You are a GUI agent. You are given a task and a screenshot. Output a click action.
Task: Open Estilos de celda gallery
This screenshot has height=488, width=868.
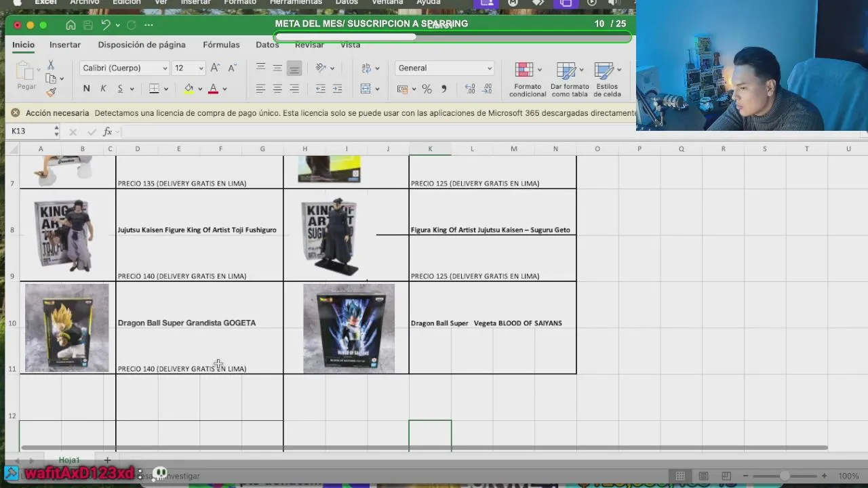tap(607, 79)
